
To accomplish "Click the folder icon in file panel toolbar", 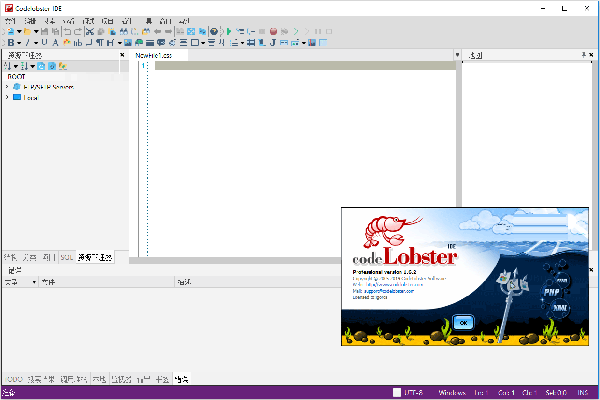I will pos(63,66).
